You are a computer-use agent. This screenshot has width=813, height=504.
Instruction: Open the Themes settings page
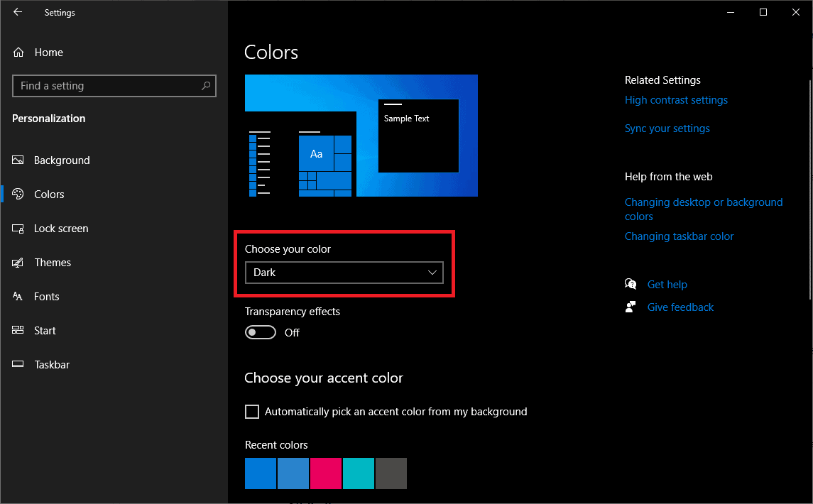coord(53,262)
